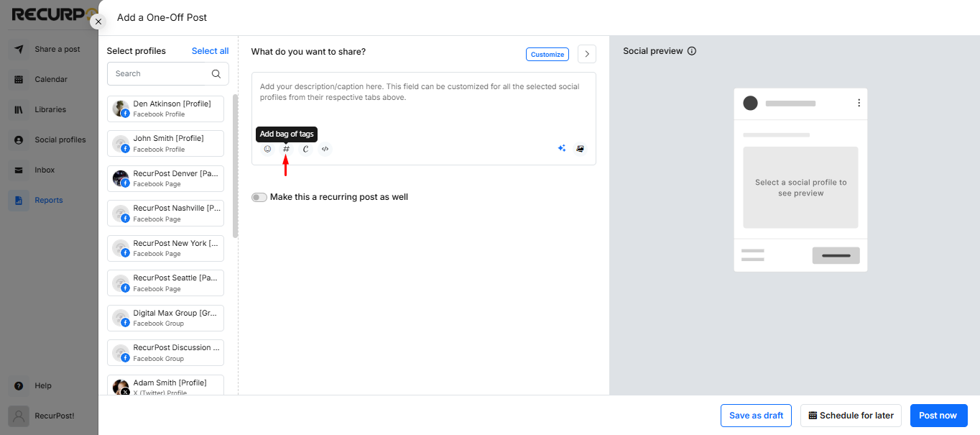The width and height of the screenshot is (980, 435).
Task: Click the Social preview info icon
Action: [x=692, y=51]
